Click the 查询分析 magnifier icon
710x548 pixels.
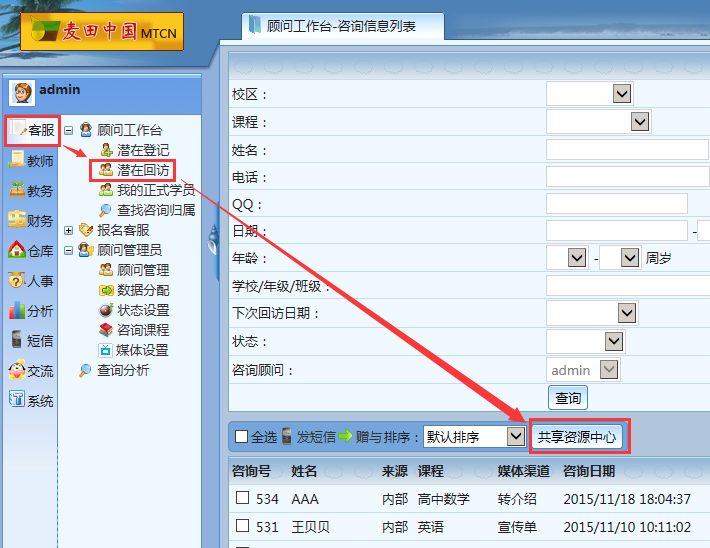[x=85, y=370]
